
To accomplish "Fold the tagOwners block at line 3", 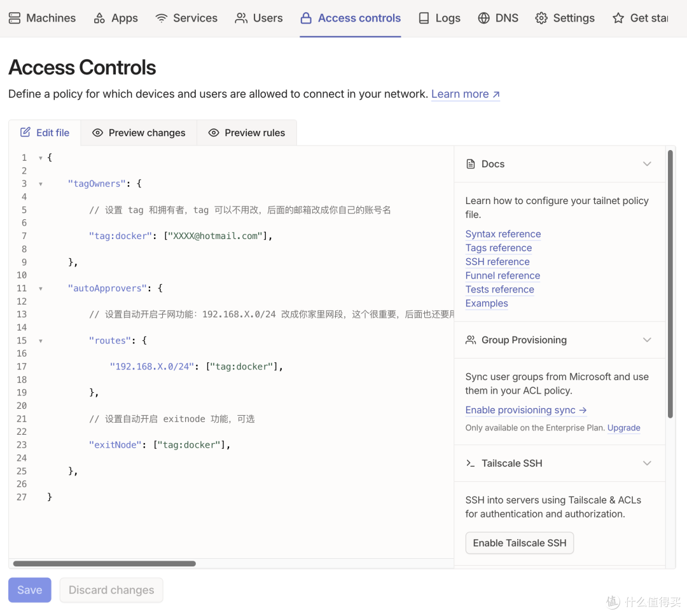I will click(x=40, y=184).
